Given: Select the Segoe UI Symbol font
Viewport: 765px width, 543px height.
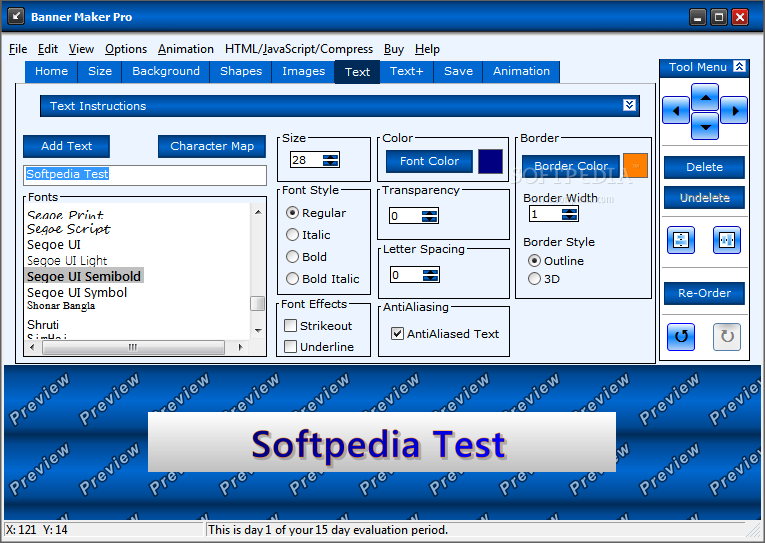Looking at the screenshot, I should [x=77, y=293].
